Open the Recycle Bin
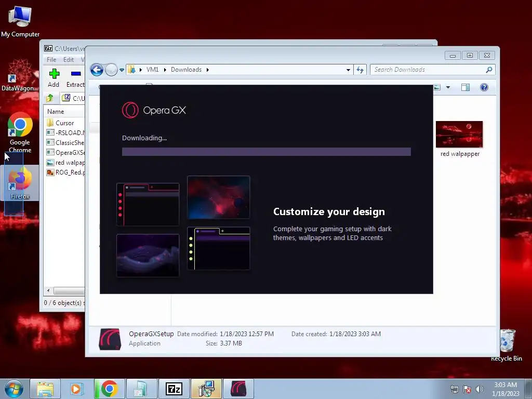The image size is (532, 399). click(x=507, y=345)
